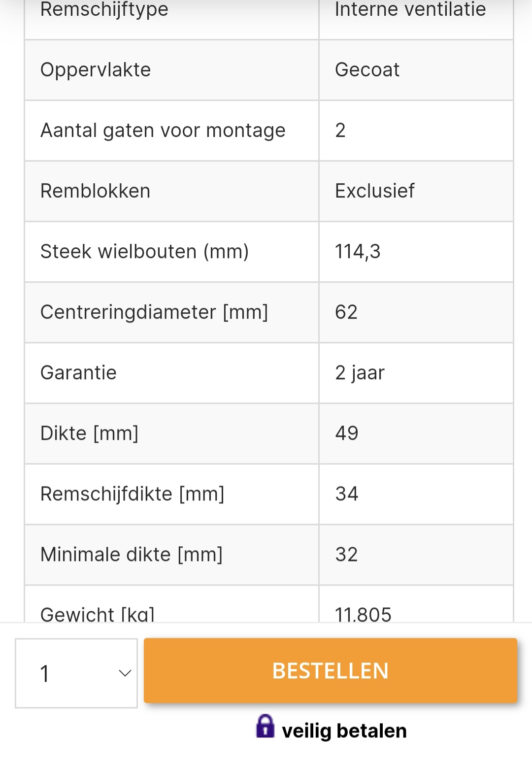Select the 'Remschijfdikte [mm]' label
532x760 pixels.
click(x=132, y=494)
